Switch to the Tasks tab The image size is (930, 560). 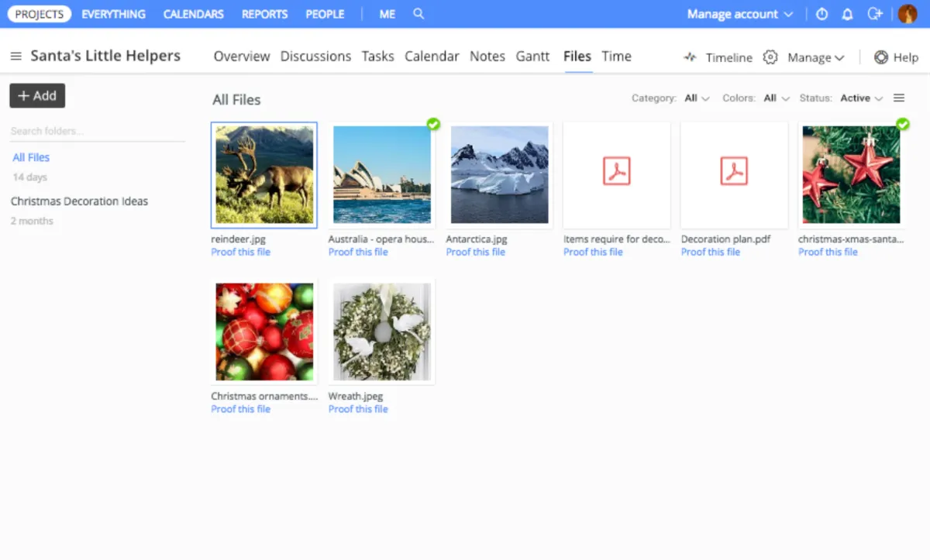click(x=378, y=57)
